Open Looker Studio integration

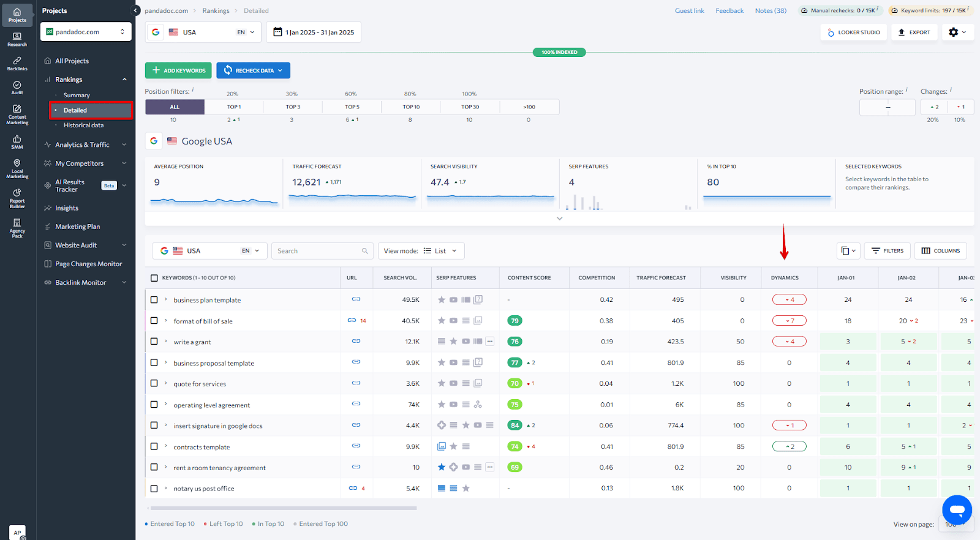(853, 32)
